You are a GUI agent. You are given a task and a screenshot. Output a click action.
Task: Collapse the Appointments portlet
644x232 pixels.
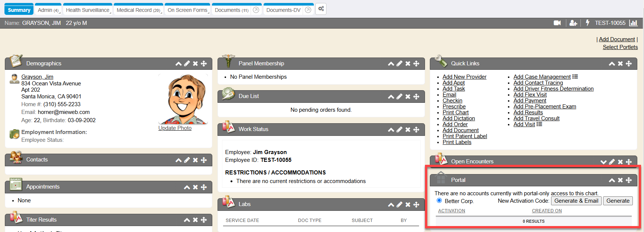(187, 187)
